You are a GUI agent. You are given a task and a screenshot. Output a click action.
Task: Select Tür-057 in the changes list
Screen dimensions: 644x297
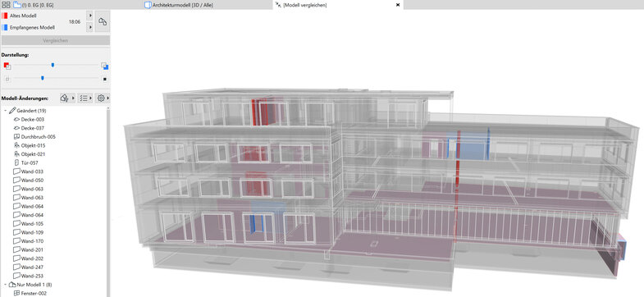(x=29, y=162)
